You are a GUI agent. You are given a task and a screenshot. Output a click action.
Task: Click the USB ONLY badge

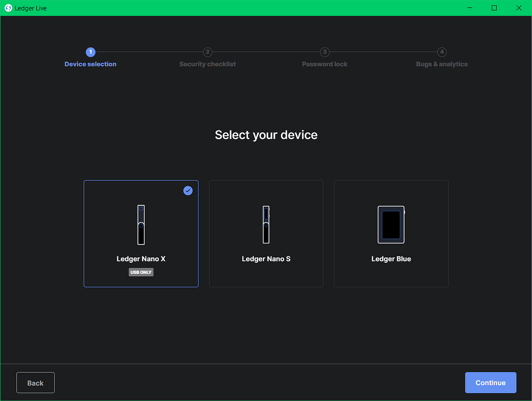141,272
